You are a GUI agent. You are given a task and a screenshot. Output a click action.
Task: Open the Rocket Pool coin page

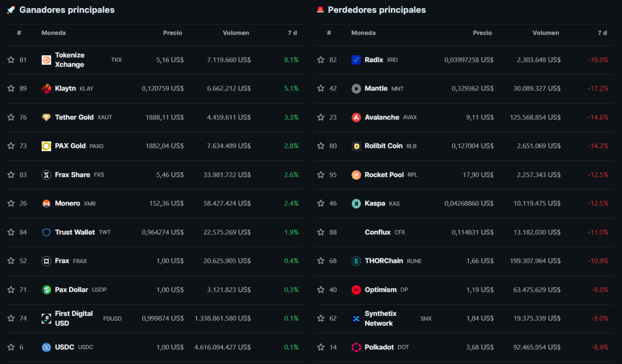[384, 175]
